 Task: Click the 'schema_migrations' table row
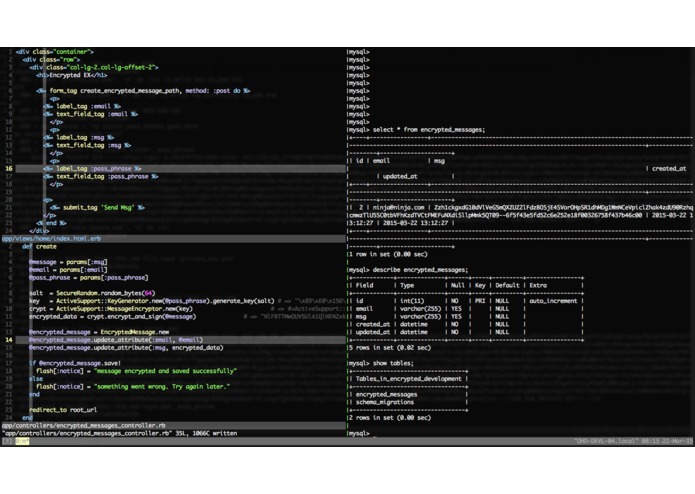pyautogui.click(x=385, y=402)
